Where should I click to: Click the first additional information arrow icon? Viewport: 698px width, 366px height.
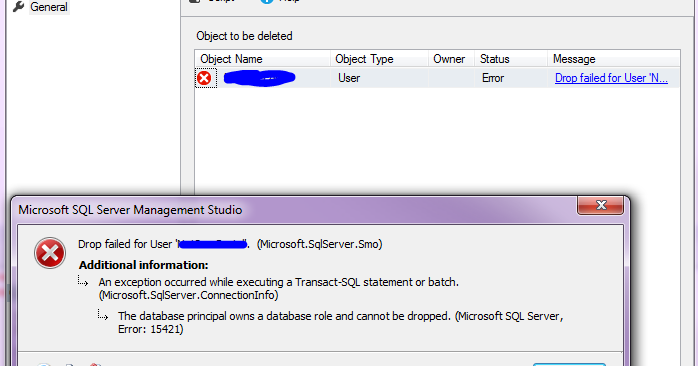coord(83,281)
